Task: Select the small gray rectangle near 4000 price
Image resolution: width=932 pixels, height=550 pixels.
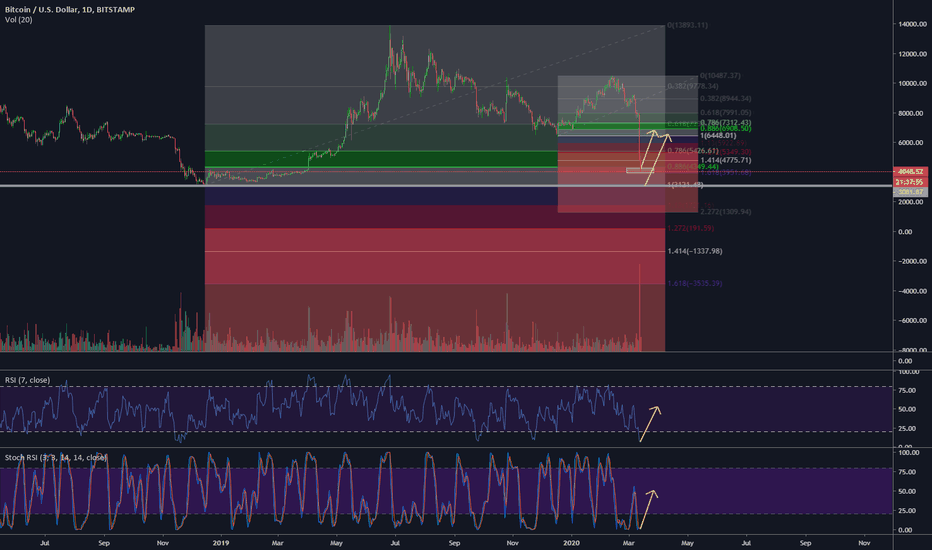Action: click(638, 171)
